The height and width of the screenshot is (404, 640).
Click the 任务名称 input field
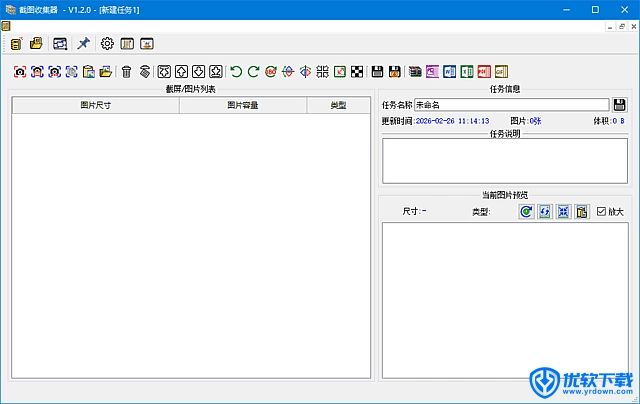point(510,105)
